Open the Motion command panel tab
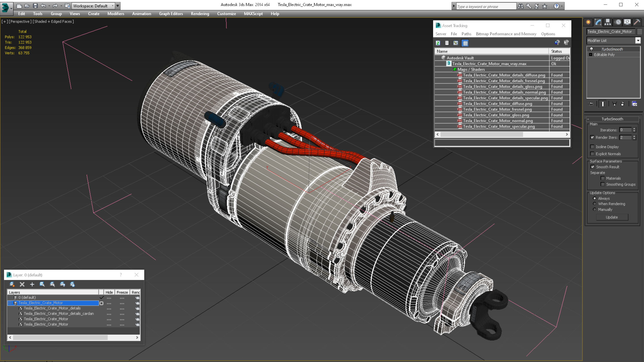The width and height of the screenshot is (644, 362). [x=618, y=22]
